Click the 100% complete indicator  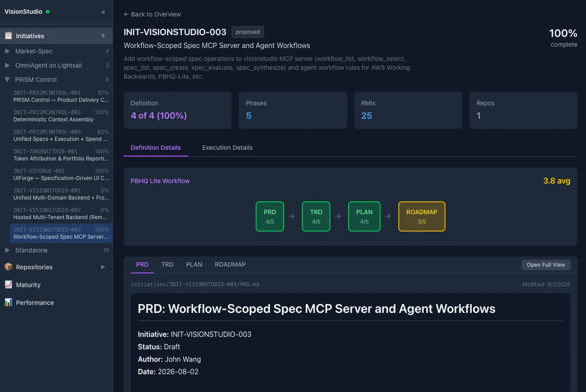tap(563, 38)
